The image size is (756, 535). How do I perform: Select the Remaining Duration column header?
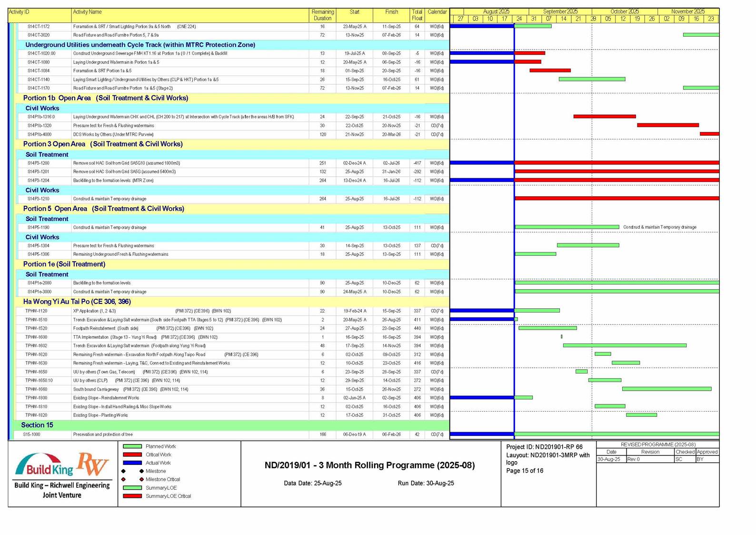click(x=322, y=15)
